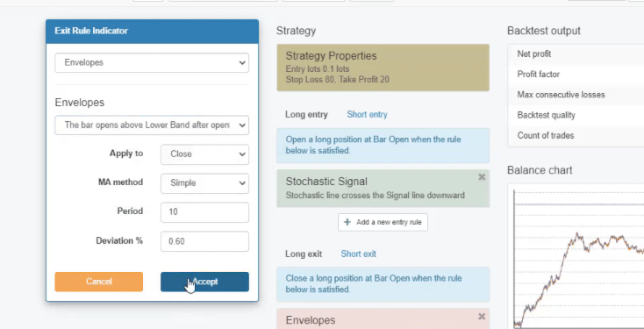Switch to the Short exit tab

[x=358, y=254]
